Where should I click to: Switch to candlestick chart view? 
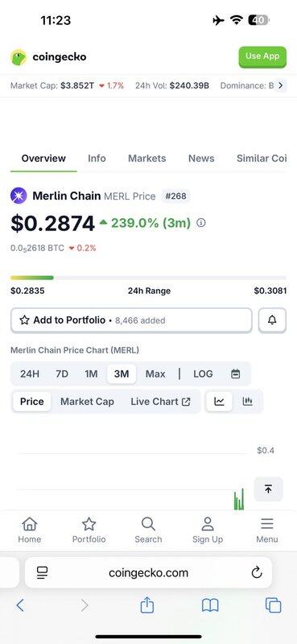tap(247, 401)
